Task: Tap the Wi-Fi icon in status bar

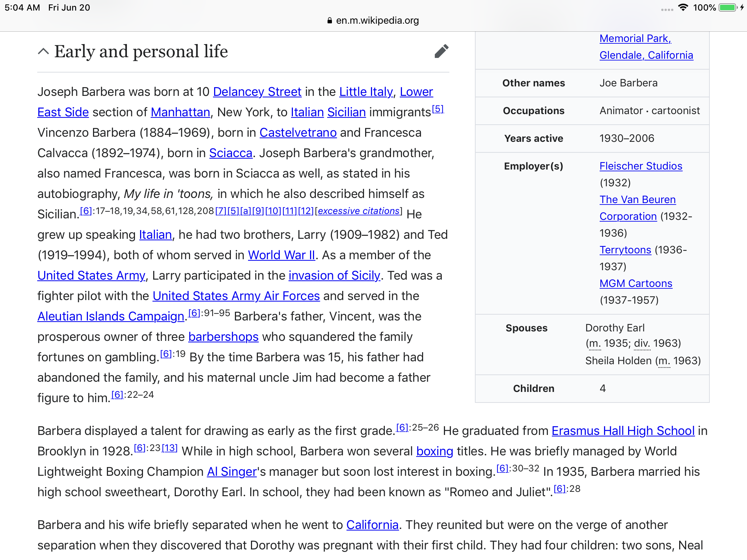Action: (x=683, y=8)
